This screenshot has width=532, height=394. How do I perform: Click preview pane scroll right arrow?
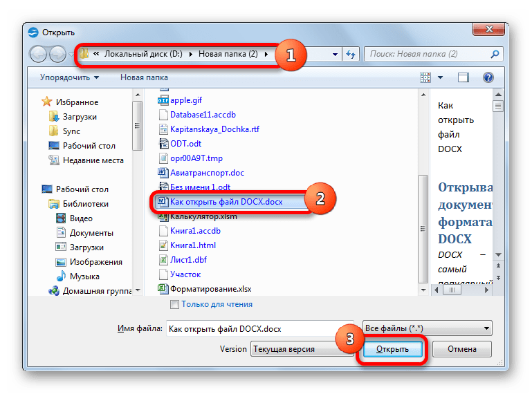[x=486, y=290]
